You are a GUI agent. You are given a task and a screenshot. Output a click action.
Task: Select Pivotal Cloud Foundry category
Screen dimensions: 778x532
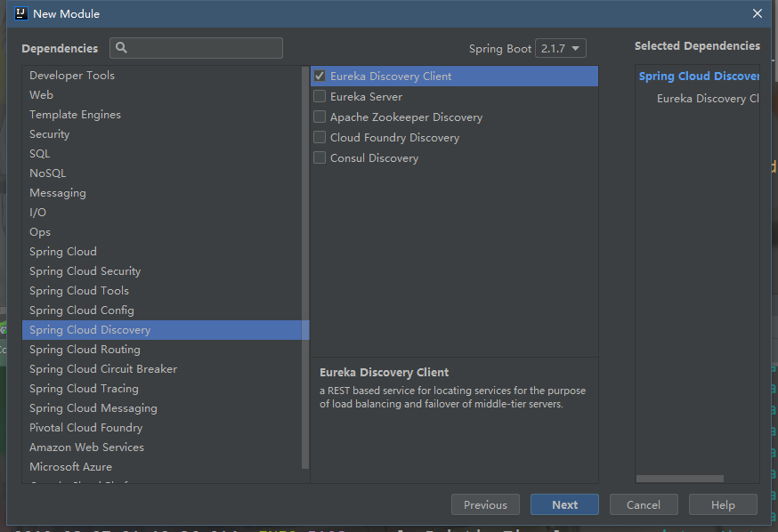tap(162, 428)
